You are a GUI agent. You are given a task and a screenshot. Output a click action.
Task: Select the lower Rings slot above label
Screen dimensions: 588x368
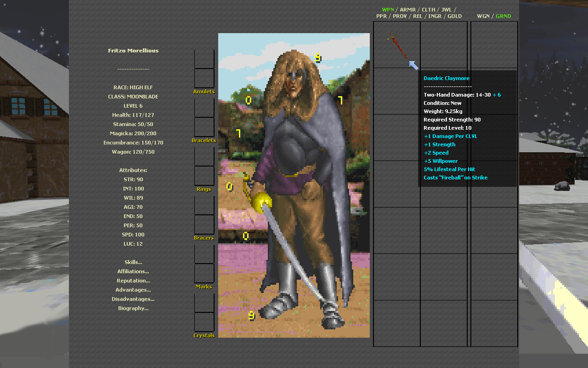204,176
